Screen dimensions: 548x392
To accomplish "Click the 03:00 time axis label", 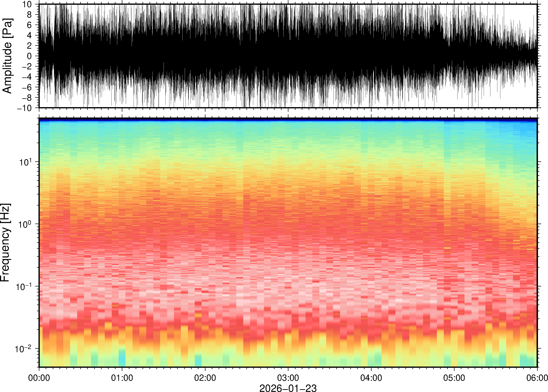I will 288,378.
